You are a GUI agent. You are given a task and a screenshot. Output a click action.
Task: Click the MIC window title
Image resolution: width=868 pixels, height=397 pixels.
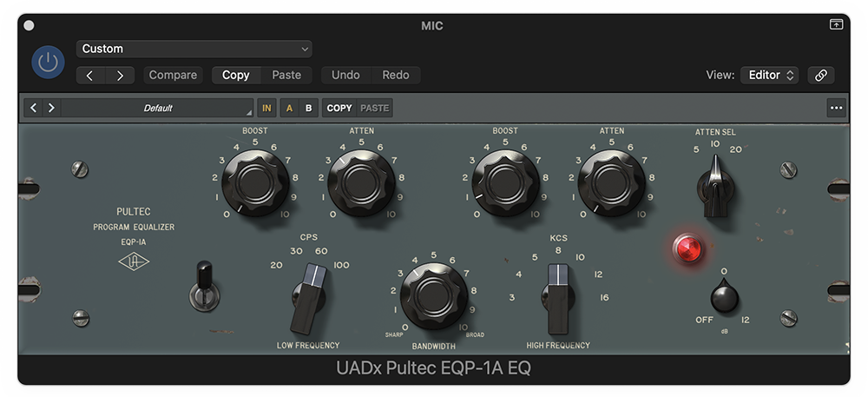point(431,25)
